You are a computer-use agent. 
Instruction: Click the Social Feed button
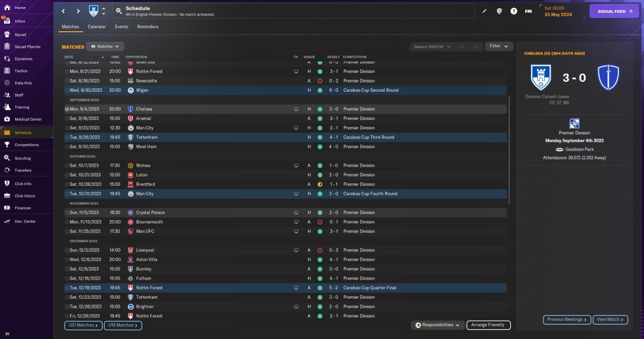(x=614, y=11)
